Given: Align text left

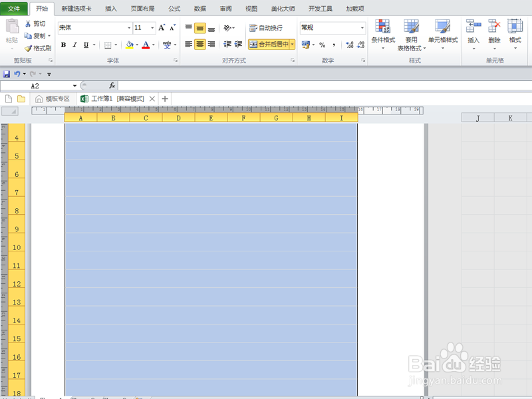Looking at the screenshot, I should tap(189, 44).
